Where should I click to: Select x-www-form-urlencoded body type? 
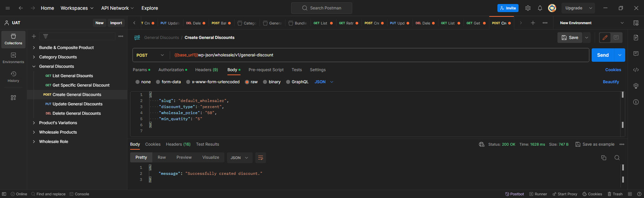tap(188, 82)
